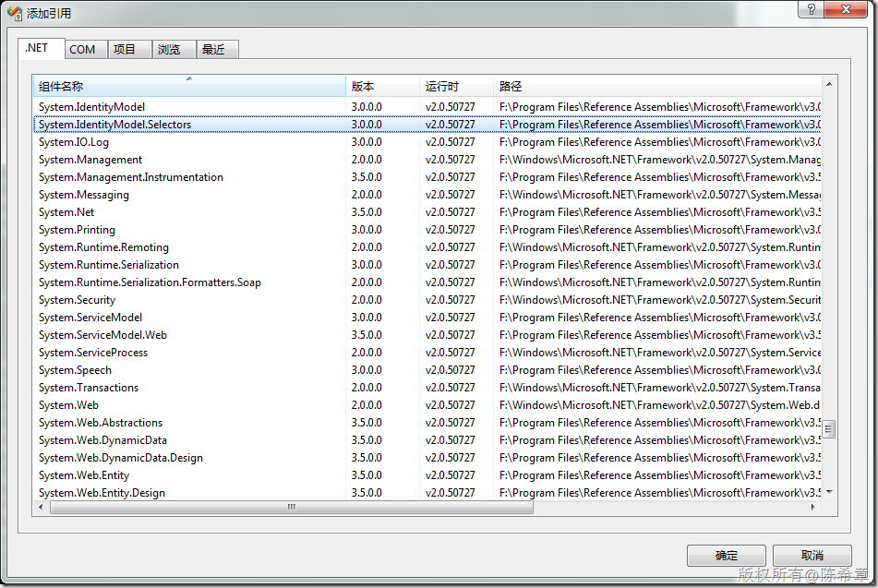Click the vertical scrollbar up arrow
The height and width of the screenshot is (588, 878).
(829, 84)
